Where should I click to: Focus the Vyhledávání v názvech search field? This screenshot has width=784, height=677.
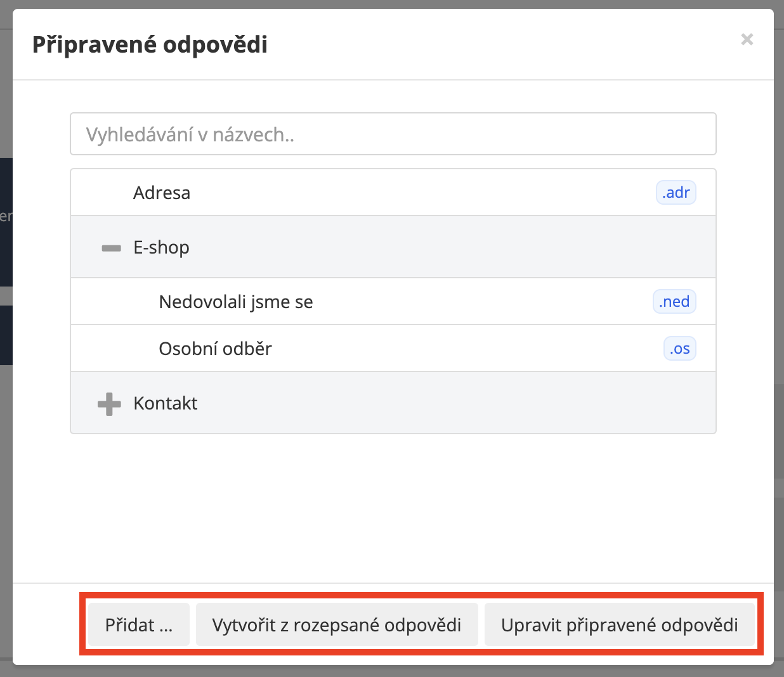[x=393, y=134]
